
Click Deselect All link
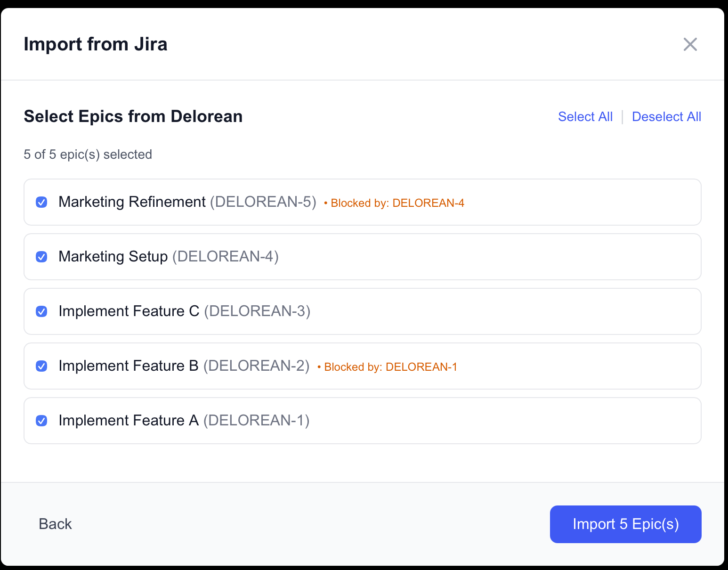(x=666, y=116)
